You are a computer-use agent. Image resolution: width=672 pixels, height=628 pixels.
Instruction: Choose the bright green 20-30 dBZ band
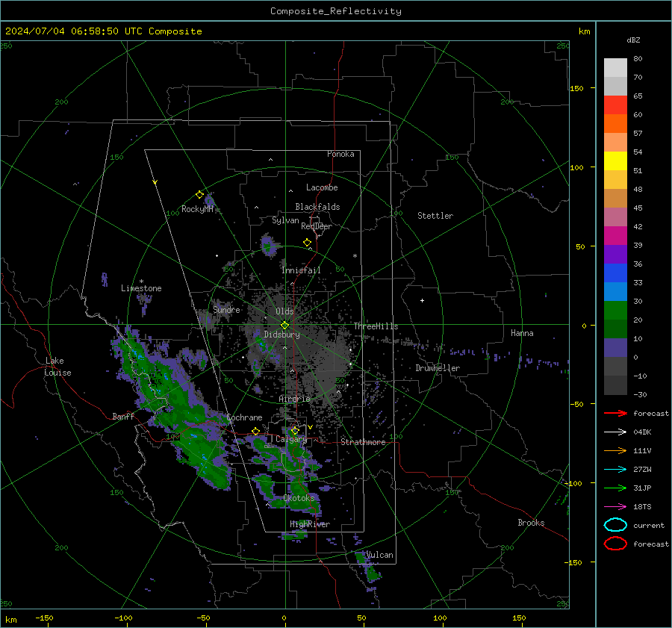[615, 311]
